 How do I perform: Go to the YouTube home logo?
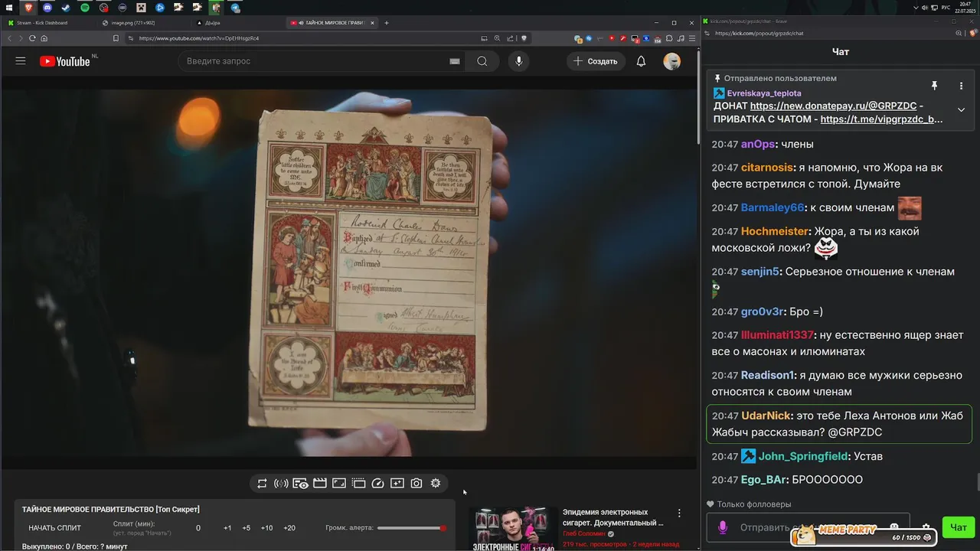tap(65, 61)
